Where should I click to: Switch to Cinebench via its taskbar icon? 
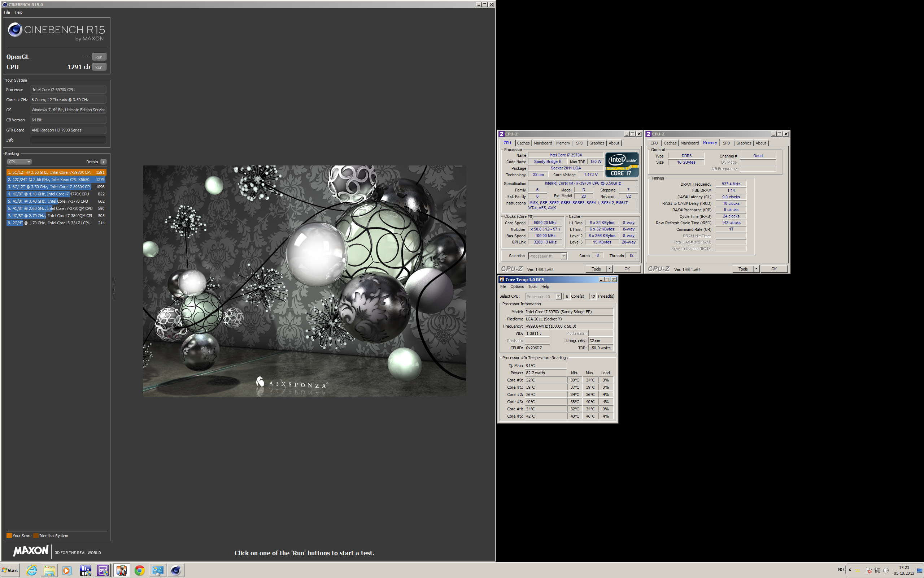pyautogui.click(x=176, y=570)
